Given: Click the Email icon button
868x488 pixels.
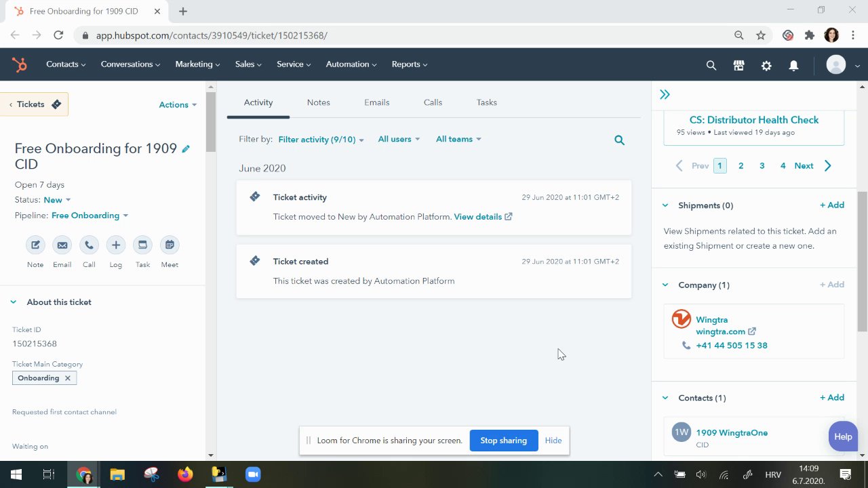Looking at the screenshot, I should [62, 245].
